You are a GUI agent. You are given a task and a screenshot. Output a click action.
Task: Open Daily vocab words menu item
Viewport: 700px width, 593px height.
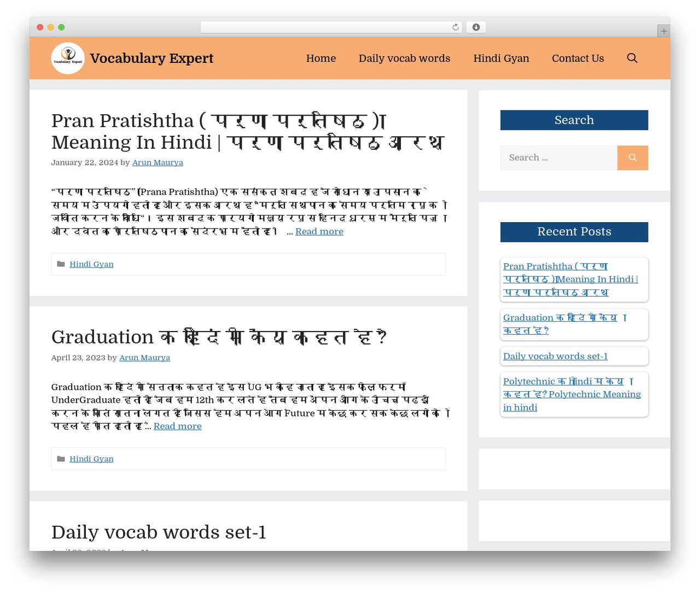(x=404, y=58)
